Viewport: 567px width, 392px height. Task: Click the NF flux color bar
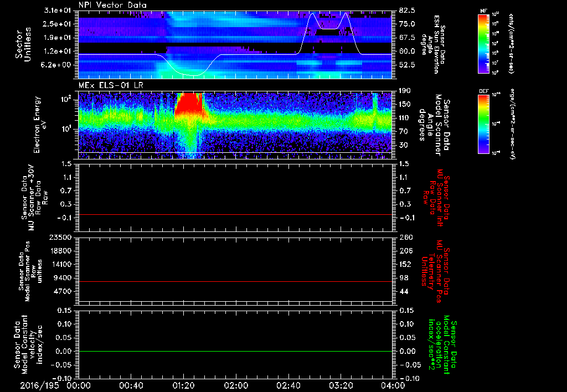[484, 43]
